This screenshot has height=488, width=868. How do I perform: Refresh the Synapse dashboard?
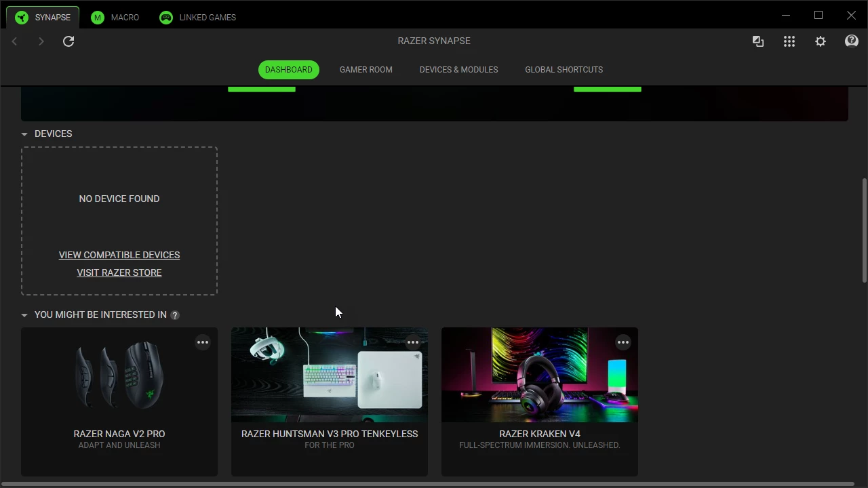[x=68, y=41]
